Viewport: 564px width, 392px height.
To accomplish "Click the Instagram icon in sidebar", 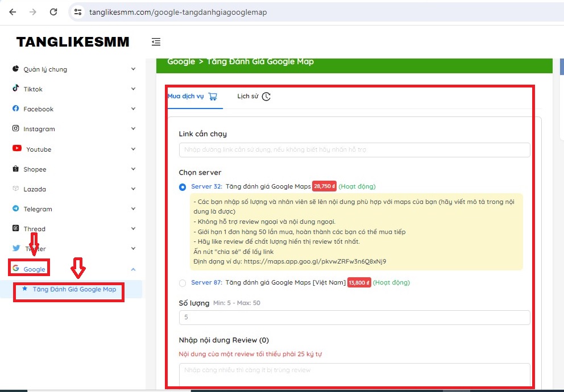I will (x=15, y=128).
